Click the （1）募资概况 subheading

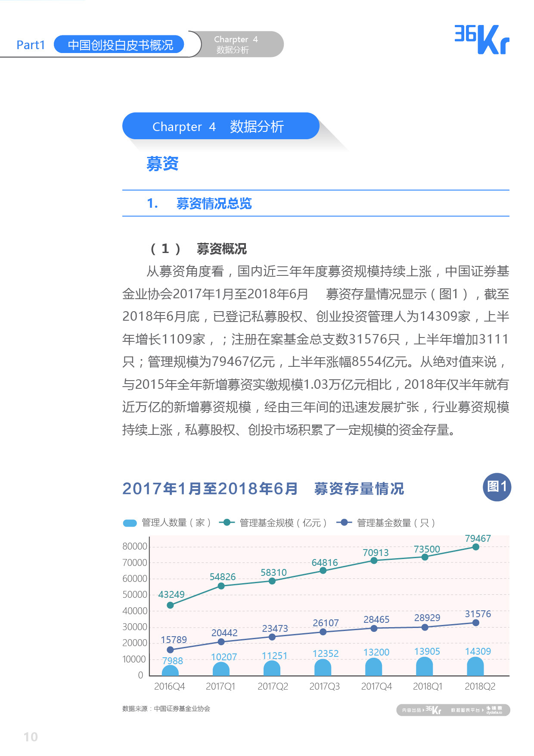click(x=198, y=249)
